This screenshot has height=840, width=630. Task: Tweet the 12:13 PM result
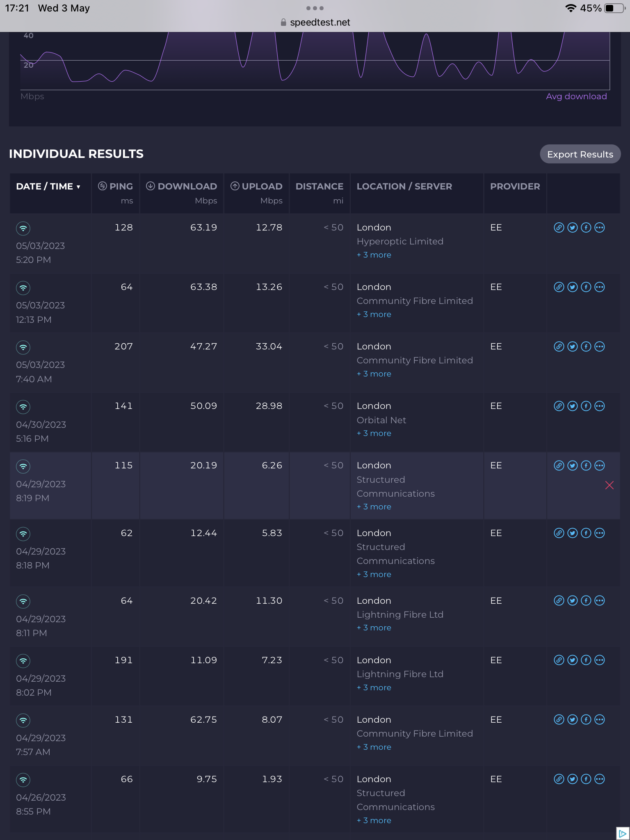(x=573, y=287)
